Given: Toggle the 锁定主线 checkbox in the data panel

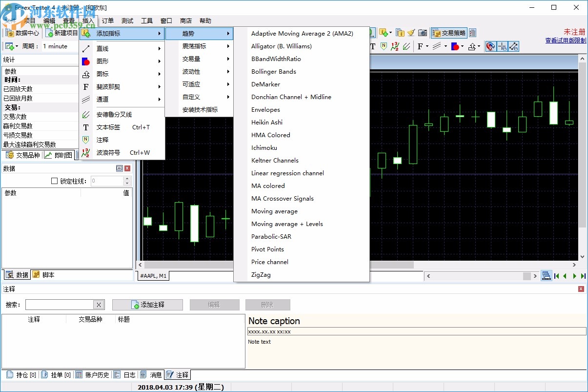Looking at the screenshot, I should 55,180.
